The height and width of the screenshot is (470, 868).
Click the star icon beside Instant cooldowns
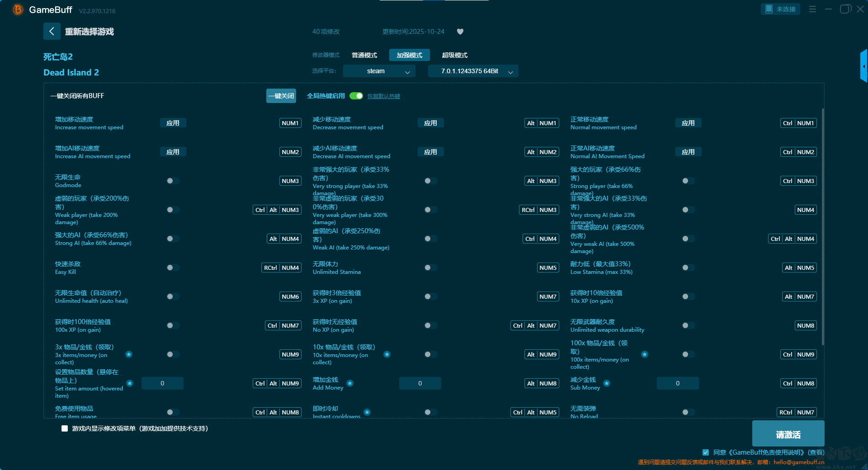[367, 412]
